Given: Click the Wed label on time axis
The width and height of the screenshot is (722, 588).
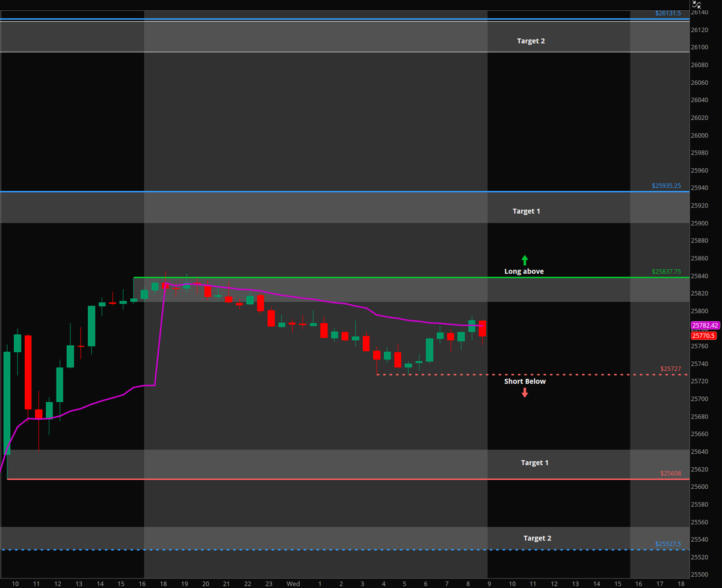Looking at the screenshot, I should pyautogui.click(x=293, y=583).
